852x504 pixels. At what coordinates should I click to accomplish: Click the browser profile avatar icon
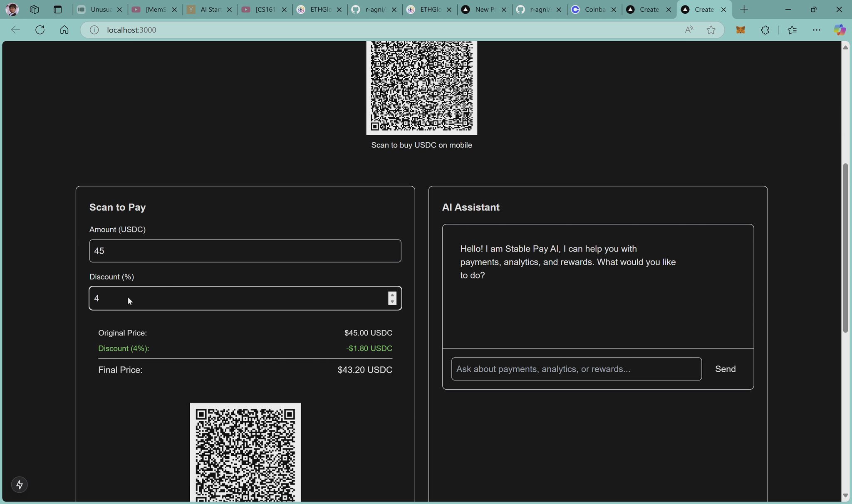click(x=12, y=9)
